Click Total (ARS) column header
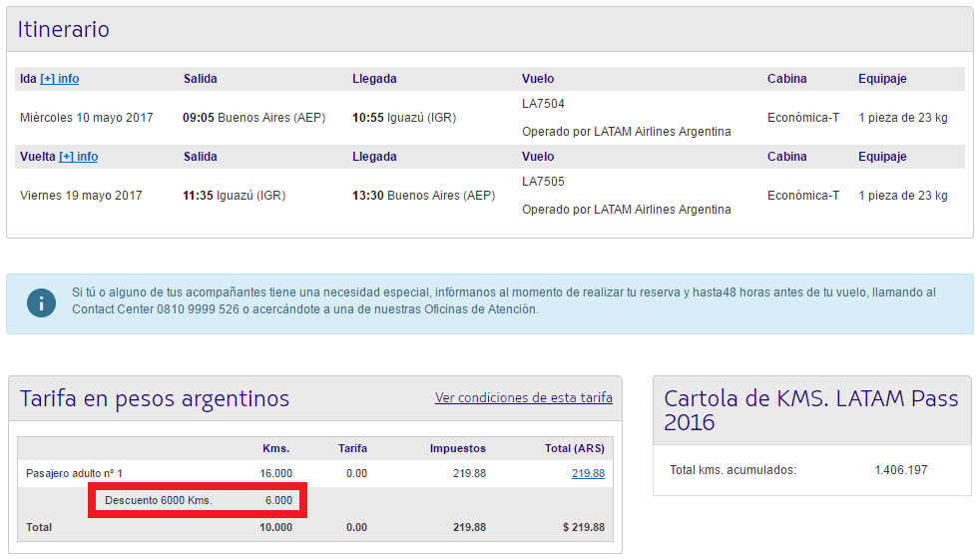 tap(575, 449)
